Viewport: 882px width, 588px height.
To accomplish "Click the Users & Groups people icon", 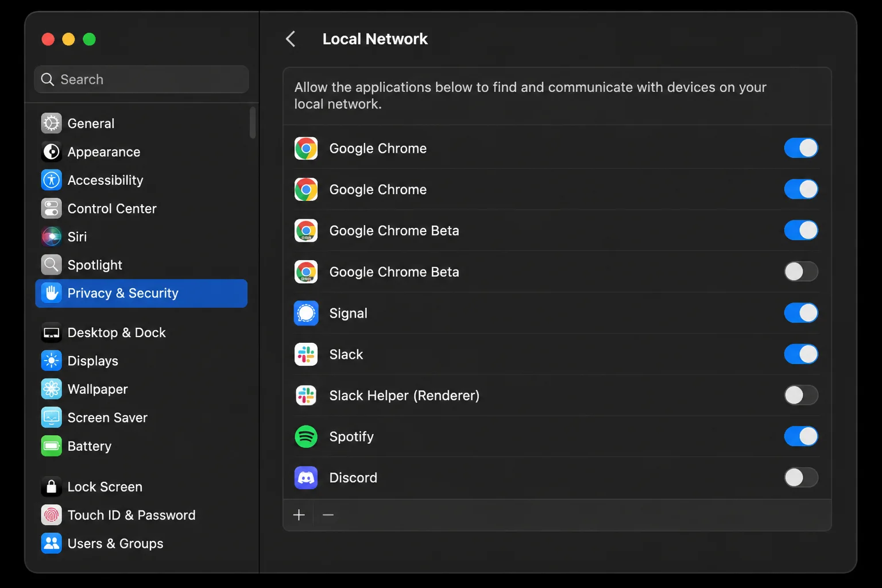I will tap(51, 543).
